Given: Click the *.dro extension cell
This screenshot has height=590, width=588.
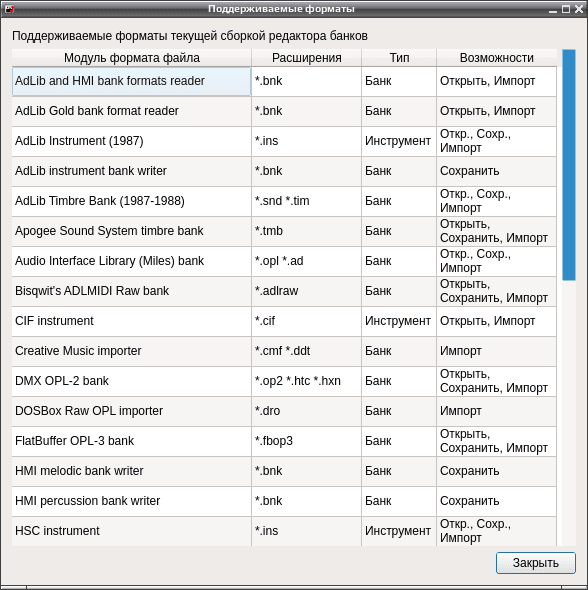Looking at the screenshot, I should pyautogui.click(x=307, y=411).
